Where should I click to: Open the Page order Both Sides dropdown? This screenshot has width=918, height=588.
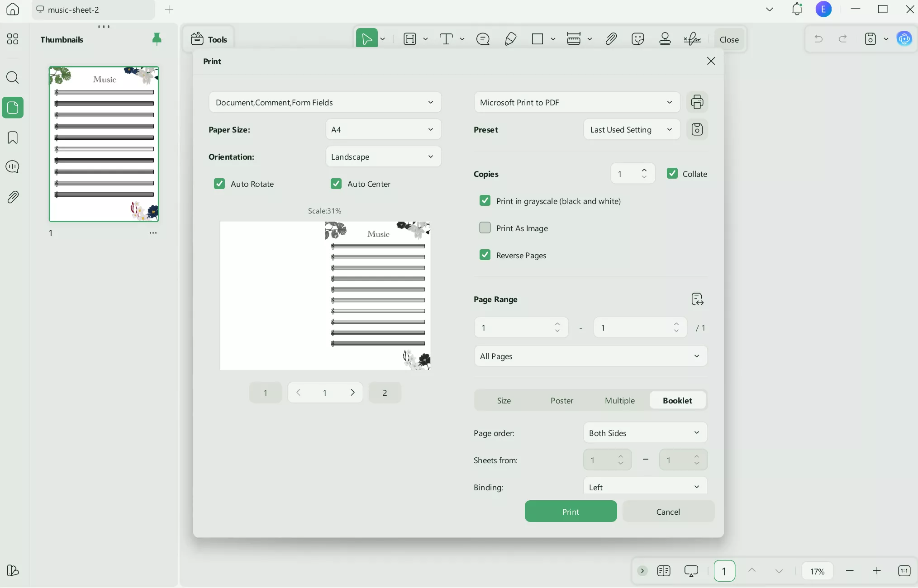click(644, 433)
